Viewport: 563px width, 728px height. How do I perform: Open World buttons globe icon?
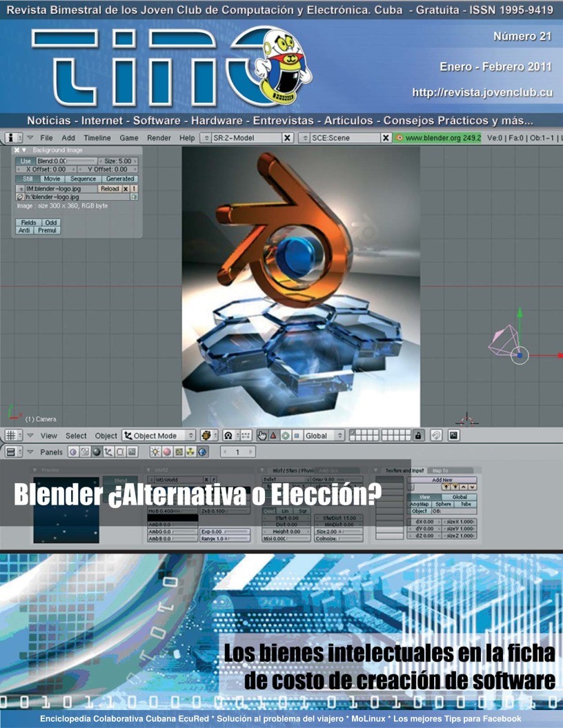point(203,452)
